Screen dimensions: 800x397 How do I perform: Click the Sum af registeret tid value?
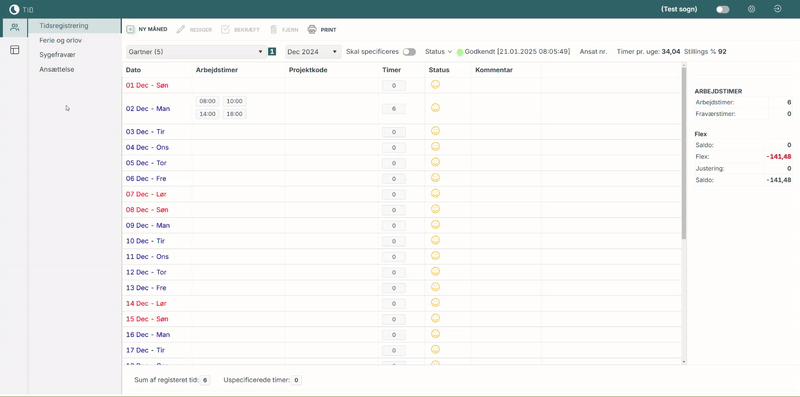click(x=205, y=380)
